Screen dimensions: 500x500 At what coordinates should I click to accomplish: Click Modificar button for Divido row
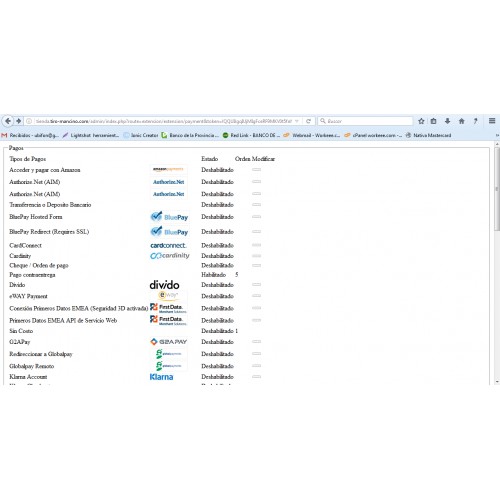click(x=256, y=285)
